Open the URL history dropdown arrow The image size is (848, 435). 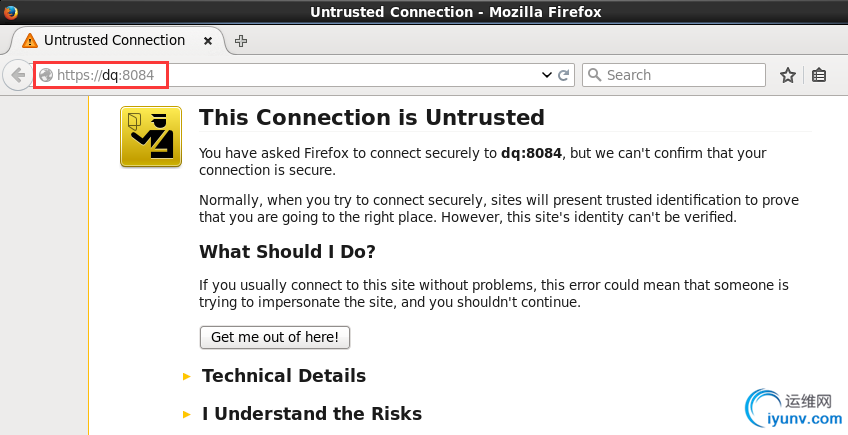pyautogui.click(x=547, y=75)
